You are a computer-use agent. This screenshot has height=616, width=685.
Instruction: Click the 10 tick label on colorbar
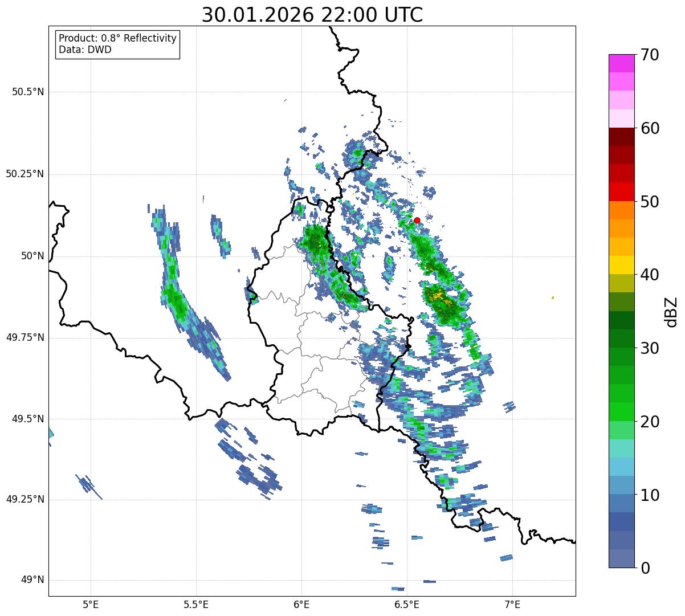(x=650, y=495)
